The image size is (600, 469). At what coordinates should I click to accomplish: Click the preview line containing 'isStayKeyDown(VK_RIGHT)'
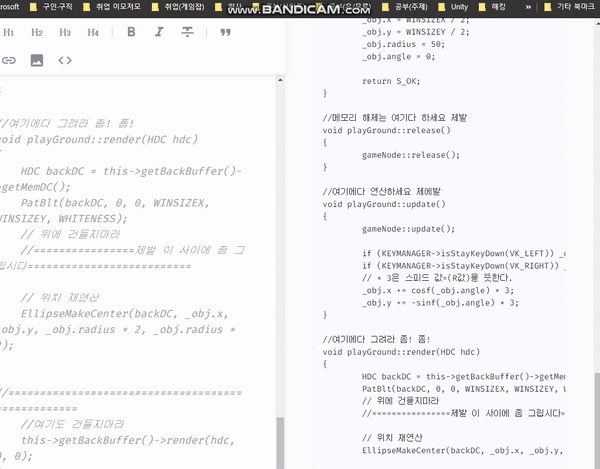(x=464, y=265)
